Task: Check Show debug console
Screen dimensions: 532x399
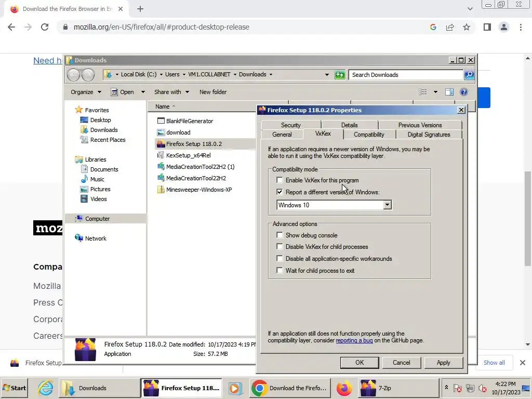Action: pyautogui.click(x=280, y=235)
